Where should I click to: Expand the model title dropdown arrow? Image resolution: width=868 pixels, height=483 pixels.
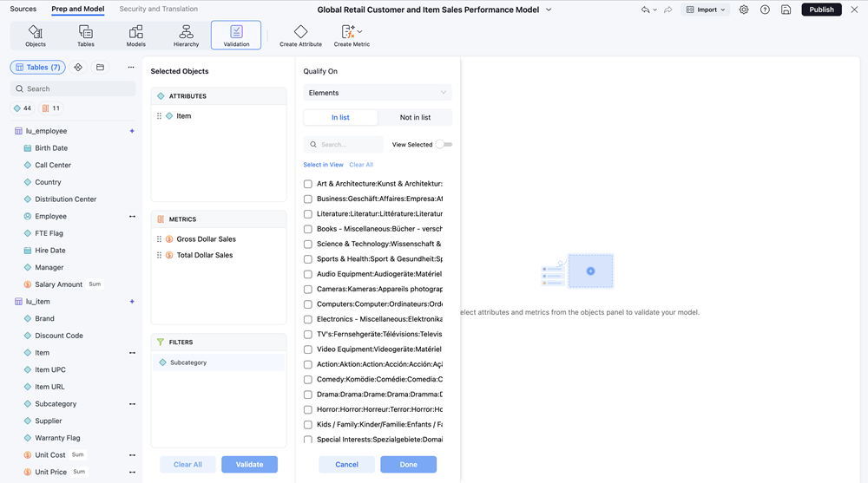coord(549,10)
